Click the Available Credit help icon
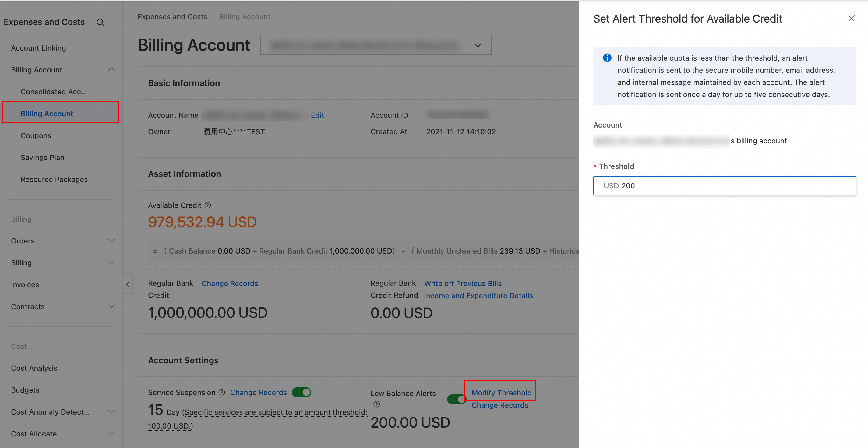The height and width of the screenshot is (448, 868). point(208,205)
